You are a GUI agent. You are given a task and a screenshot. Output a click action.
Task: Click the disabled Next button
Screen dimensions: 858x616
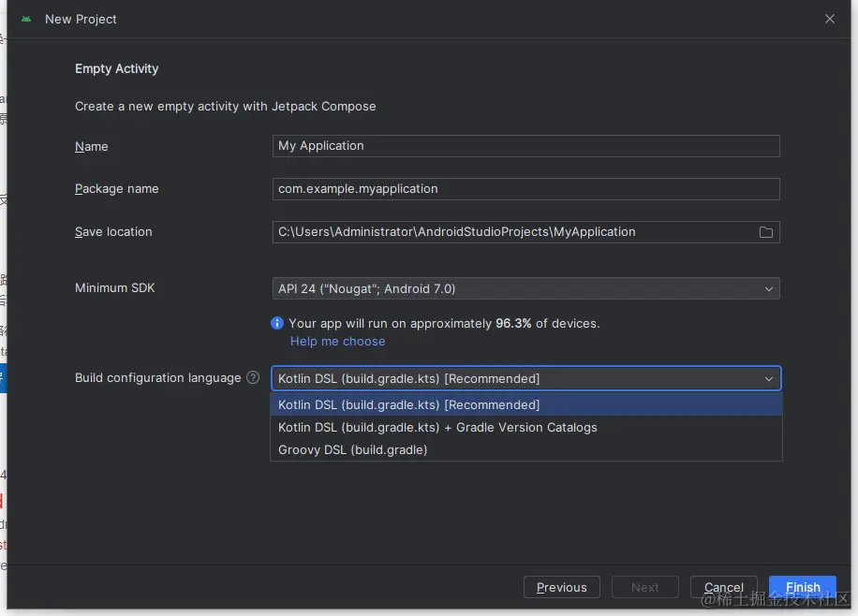tap(644, 587)
